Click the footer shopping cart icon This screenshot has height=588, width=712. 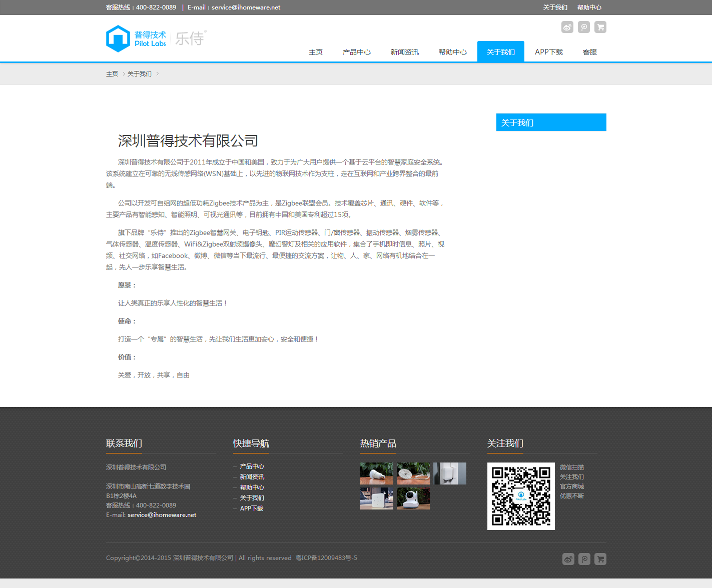[x=600, y=559]
